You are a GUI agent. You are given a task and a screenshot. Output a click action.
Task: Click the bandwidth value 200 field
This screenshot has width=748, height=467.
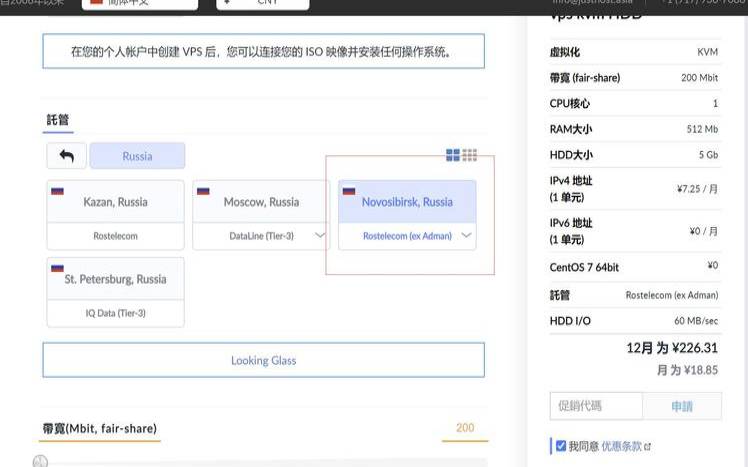coord(465,428)
